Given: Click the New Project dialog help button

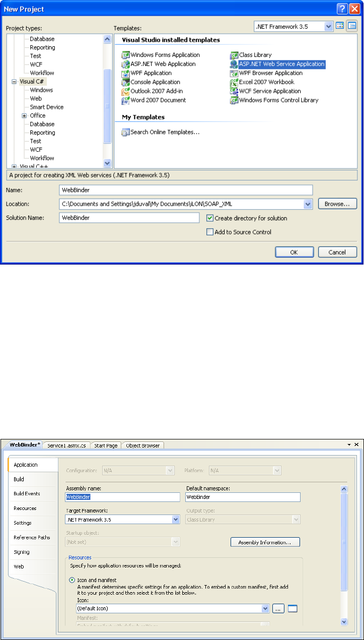Looking at the screenshot, I should click(x=341, y=9).
